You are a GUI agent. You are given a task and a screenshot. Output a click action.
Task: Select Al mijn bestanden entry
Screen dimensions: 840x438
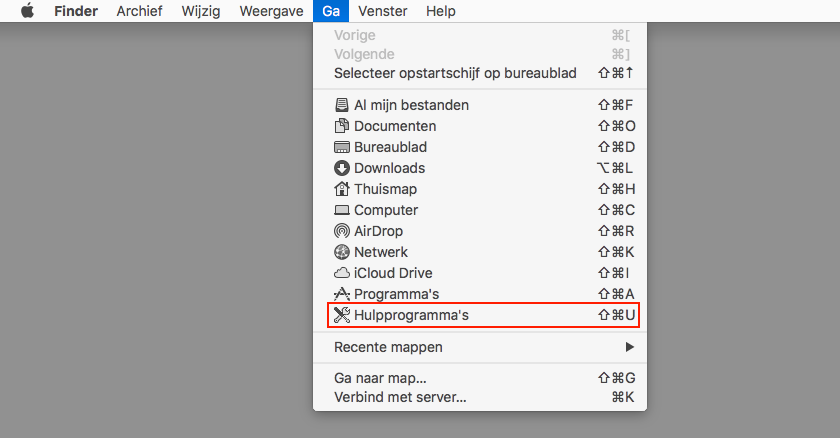(480, 105)
